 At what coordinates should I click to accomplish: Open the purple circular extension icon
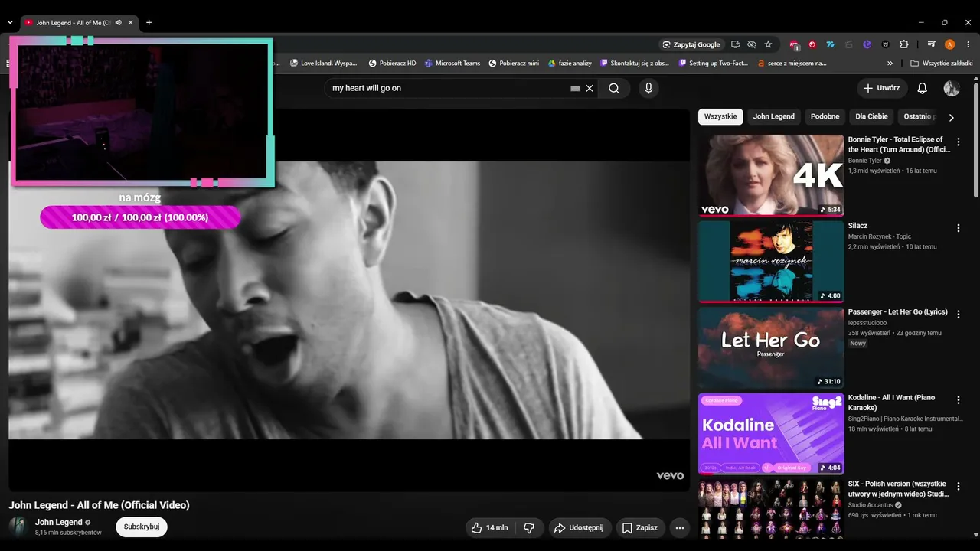click(x=867, y=44)
